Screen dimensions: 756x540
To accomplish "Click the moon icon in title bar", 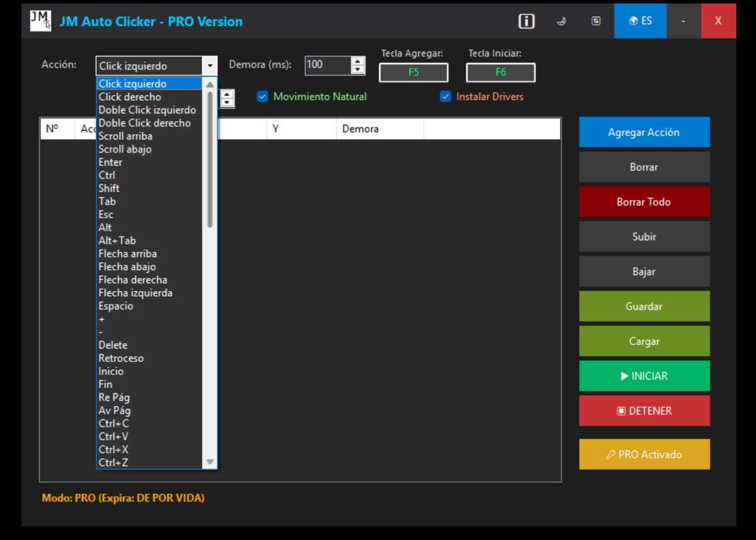I will (x=561, y=21).
